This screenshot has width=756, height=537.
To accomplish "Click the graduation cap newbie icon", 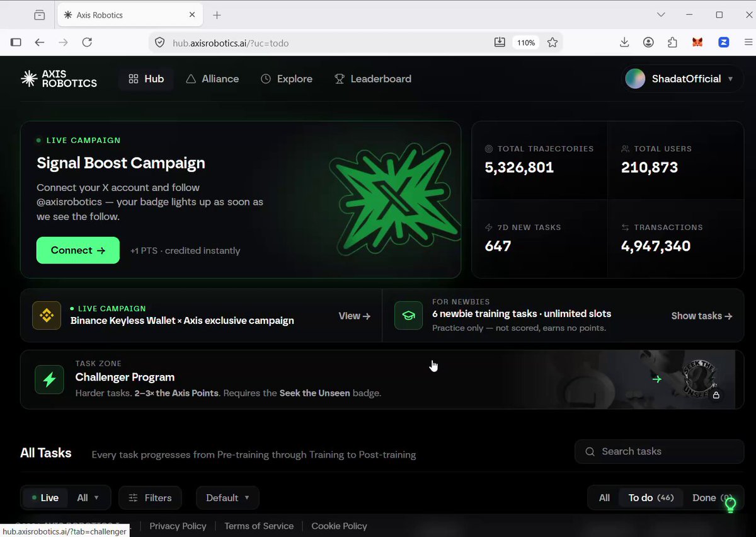I will [x=408, y=316].
